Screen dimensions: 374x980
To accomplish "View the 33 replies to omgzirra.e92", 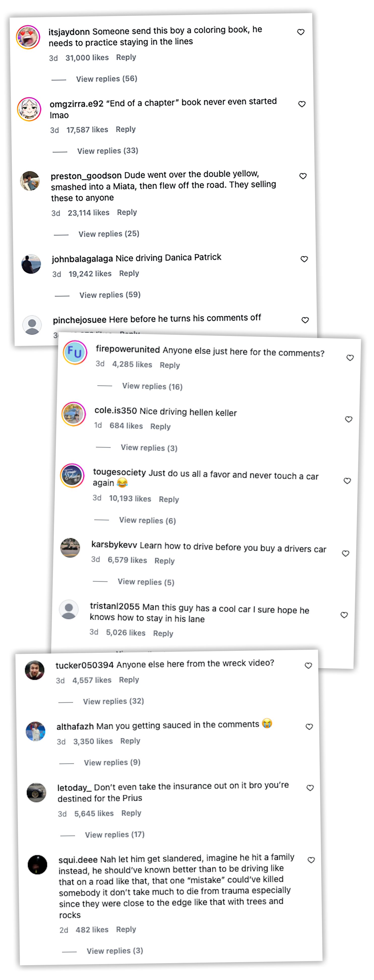I will tap(108, 151).
